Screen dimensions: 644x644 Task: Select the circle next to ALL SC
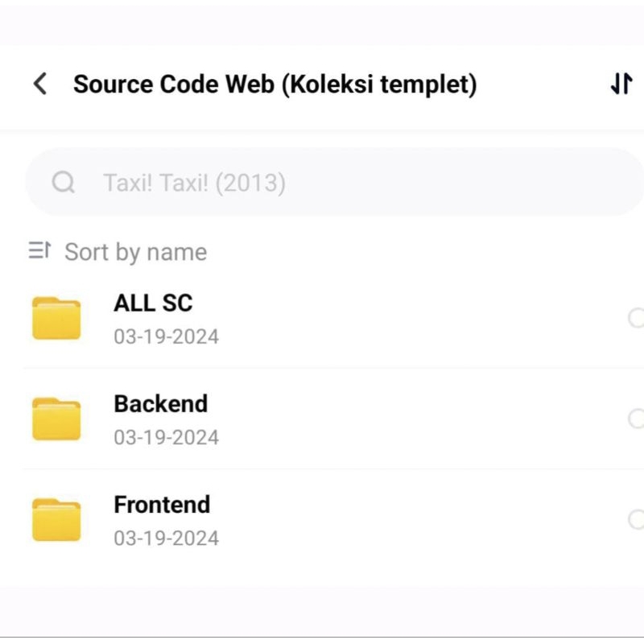pyautogui.click(x=638, y=317)
